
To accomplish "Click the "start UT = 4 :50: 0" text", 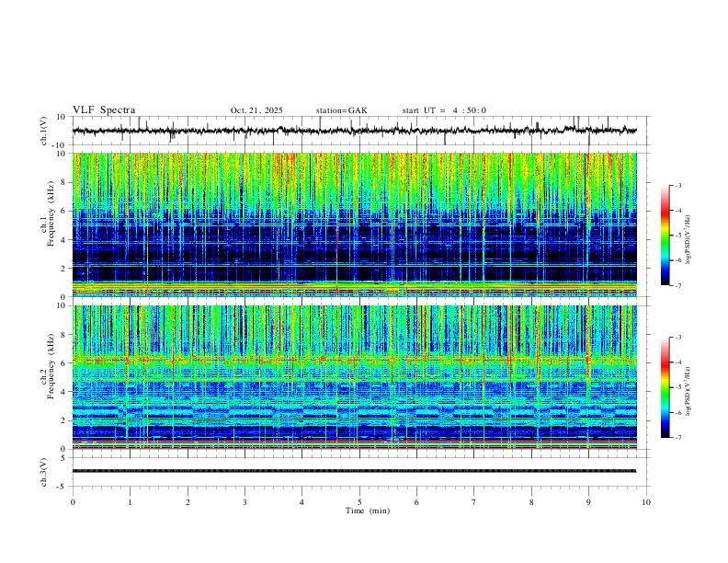I will pos(444,110).
